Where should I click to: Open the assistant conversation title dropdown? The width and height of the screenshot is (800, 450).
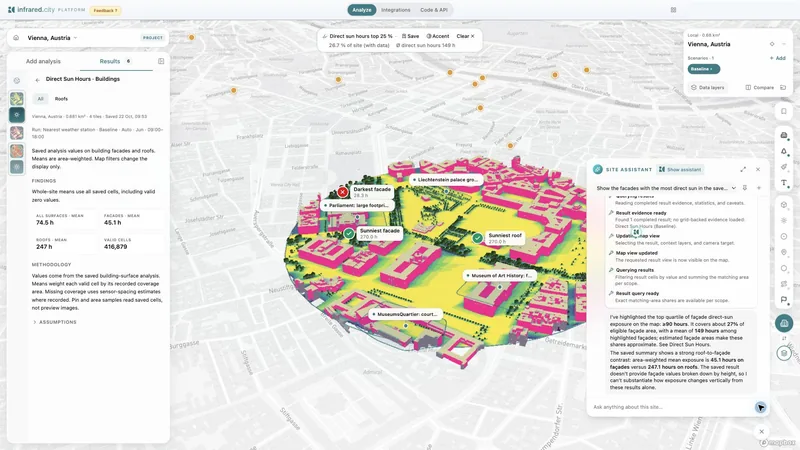[x=734, y=188]
